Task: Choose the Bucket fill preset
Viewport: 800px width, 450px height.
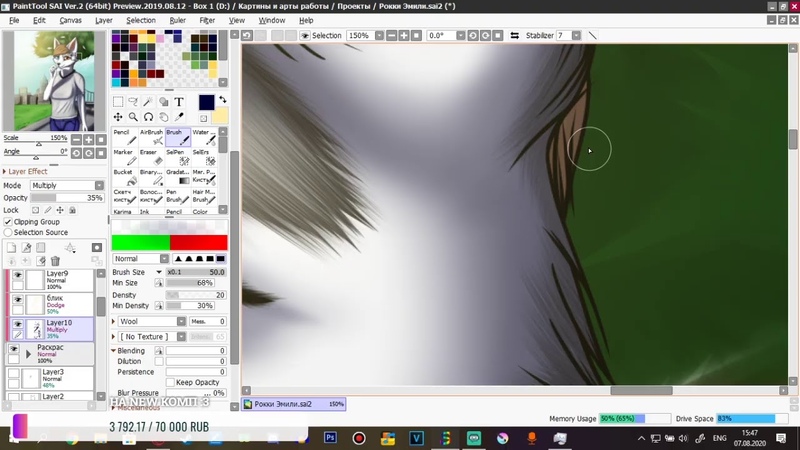Action: pyautogui.click(x=125, y=177)
